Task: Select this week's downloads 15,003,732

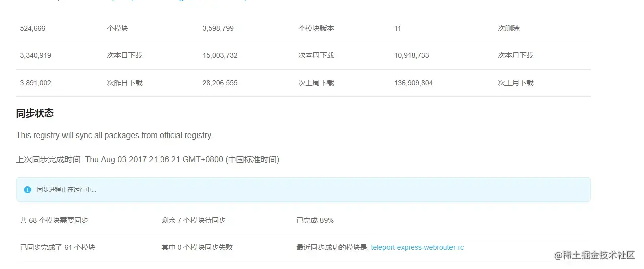Action: [220, 55]
